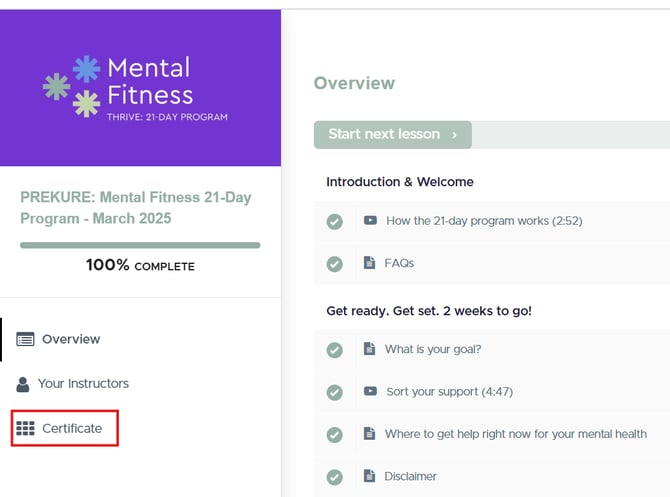Click video icon for Sort your support

click(370, 391)
